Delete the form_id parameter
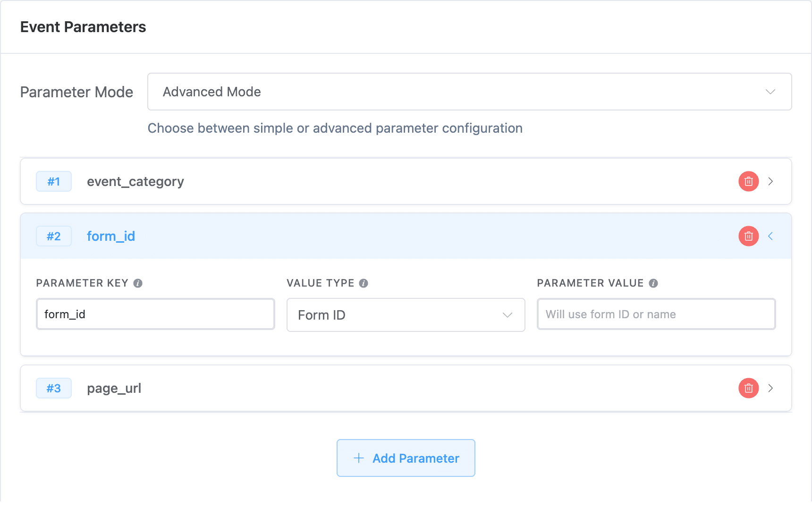Viewport: 812px width, 508px height. point(748,236)
